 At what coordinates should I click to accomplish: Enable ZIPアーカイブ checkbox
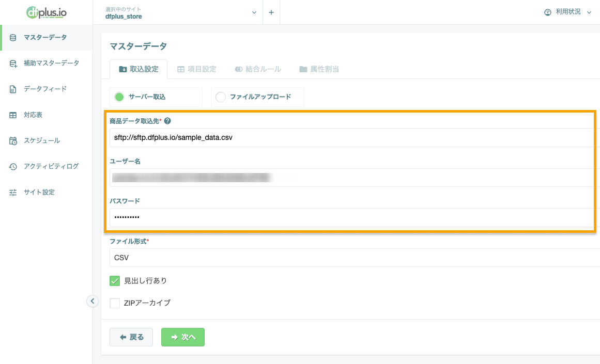[x=115, y=303]
